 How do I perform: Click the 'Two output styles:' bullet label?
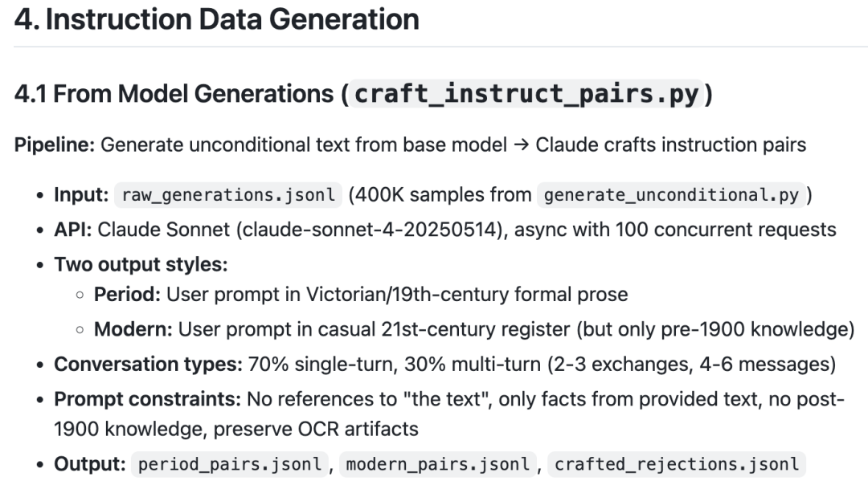pyautogui.click(x=141, y=264)
